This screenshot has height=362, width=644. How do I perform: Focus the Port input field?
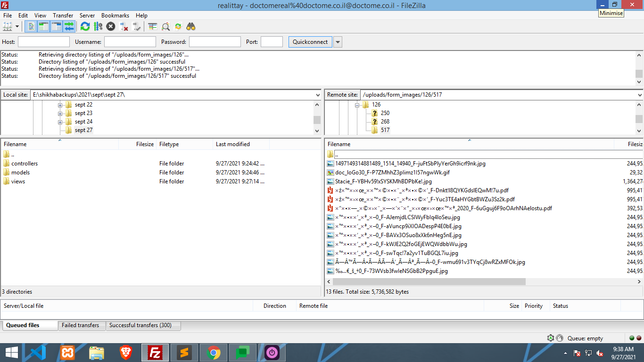(x=272, y=42)
